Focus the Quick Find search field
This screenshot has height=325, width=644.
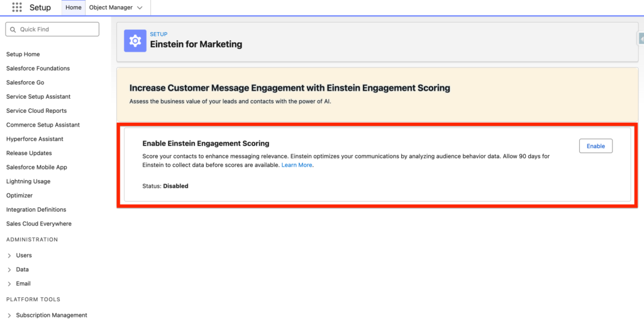coord(57,30)
